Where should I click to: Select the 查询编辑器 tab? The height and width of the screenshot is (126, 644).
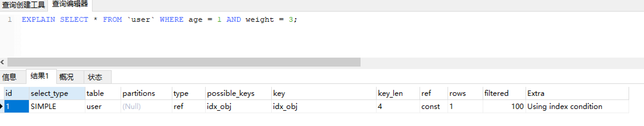point(70,4)
